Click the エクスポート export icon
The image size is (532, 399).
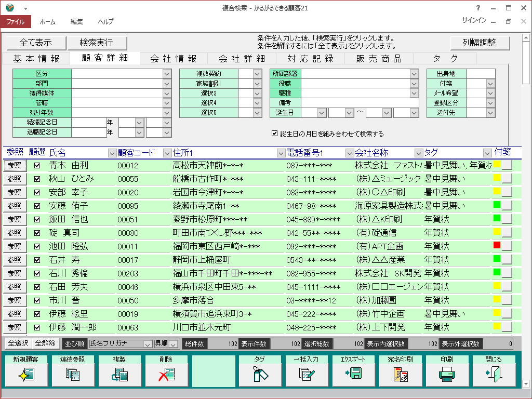coord(353,374)
